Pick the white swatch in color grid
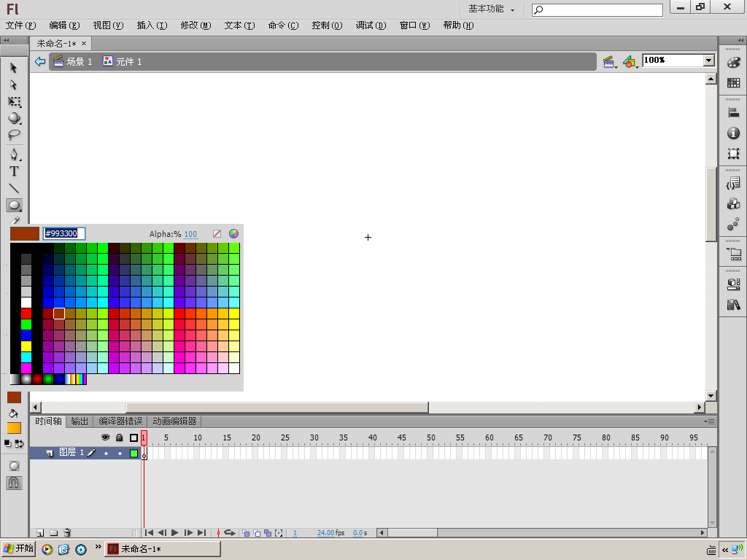Screen dimensions: 747x560 pyautogui.click(x=26, y=303)
